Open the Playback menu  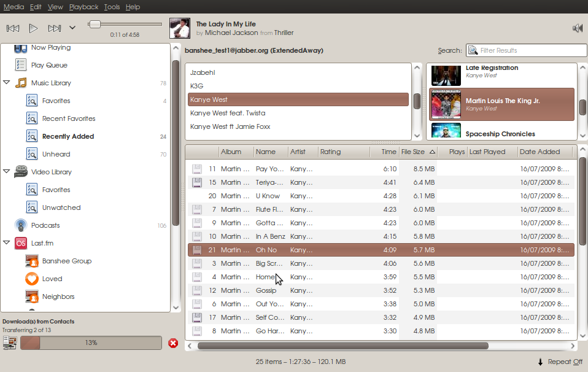tap(83, 7)
